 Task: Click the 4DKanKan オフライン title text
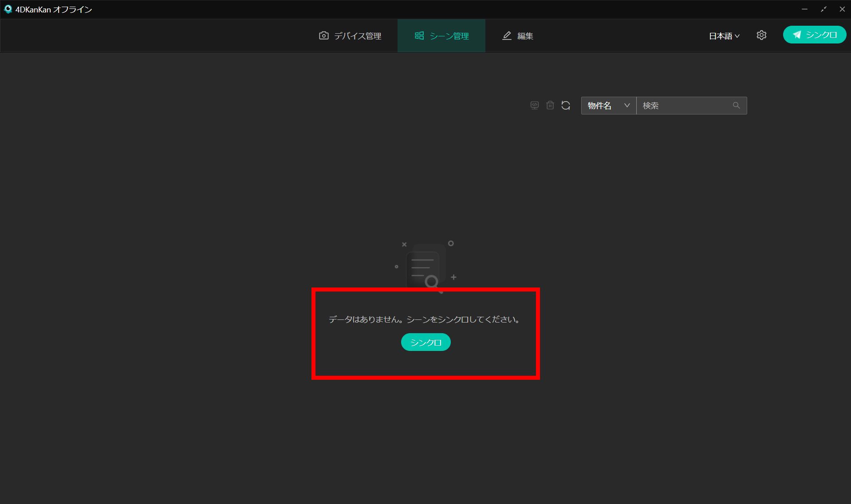[54, 10]
